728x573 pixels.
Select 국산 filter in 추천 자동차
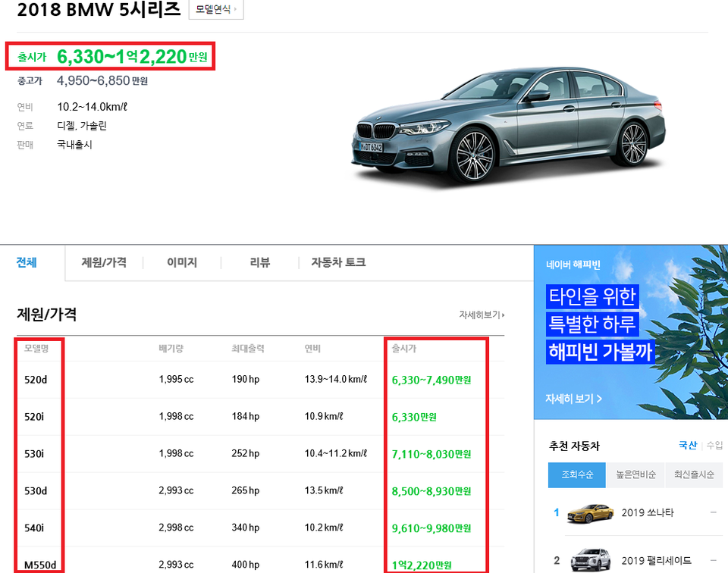point(688,446)
